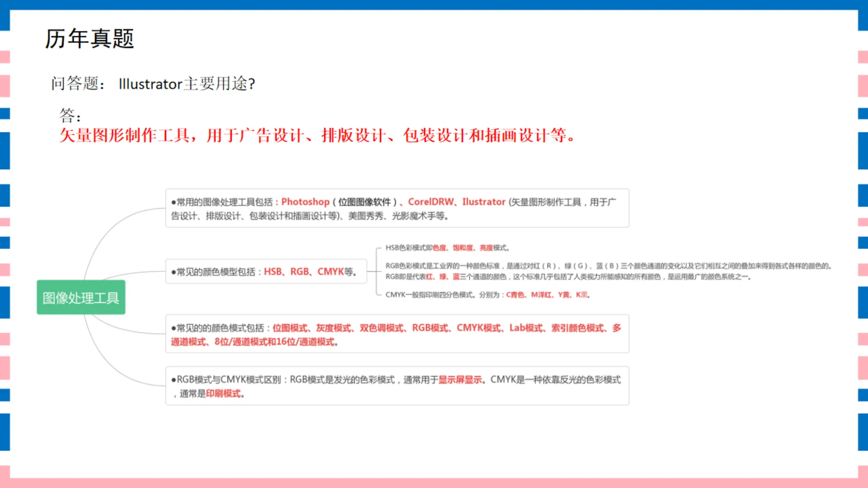The height and width of the screenshot is (488, 868).
Task: Click the red text 索引颜色模式
Action: click(x=577, y=328)
